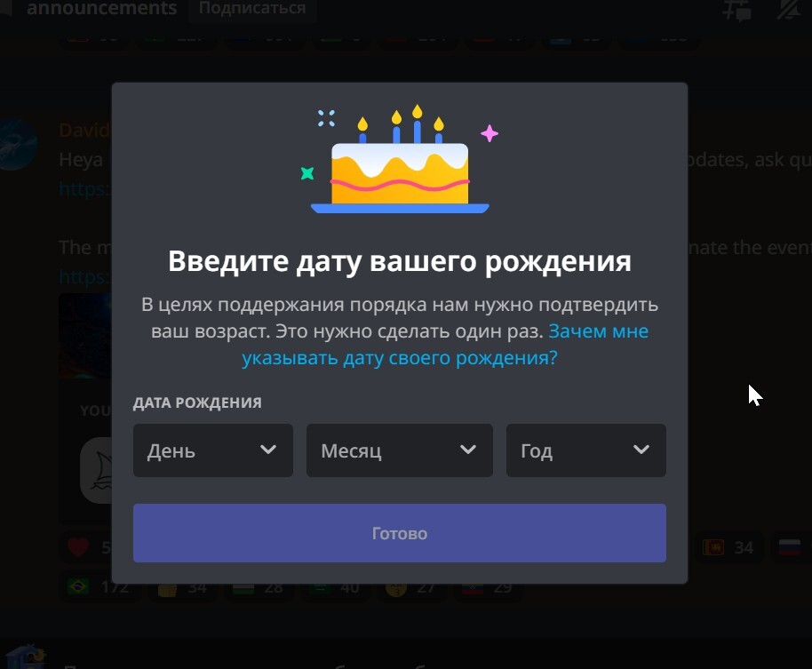Click the Подписаться button in the header
The image size is (812, 669).
click(x=252, y=8)
